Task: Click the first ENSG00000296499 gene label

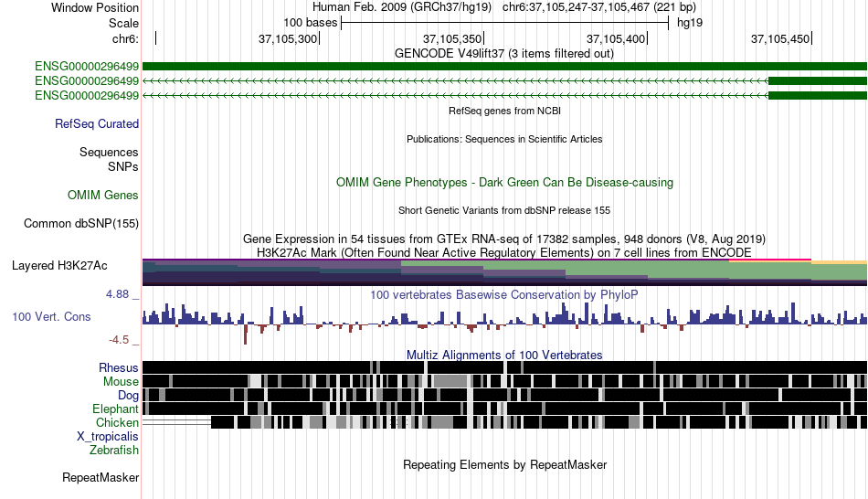Action: point(87,67)
